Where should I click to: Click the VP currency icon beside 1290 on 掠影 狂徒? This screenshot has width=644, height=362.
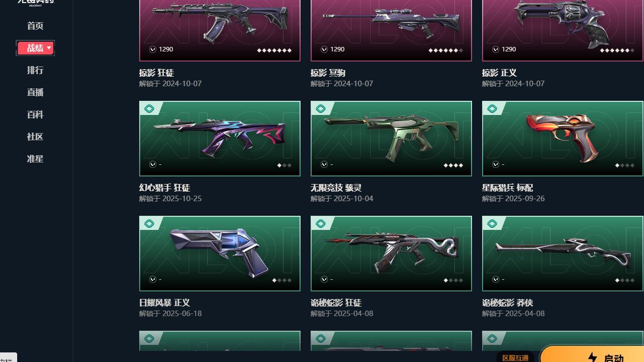[x=153, y=49]
